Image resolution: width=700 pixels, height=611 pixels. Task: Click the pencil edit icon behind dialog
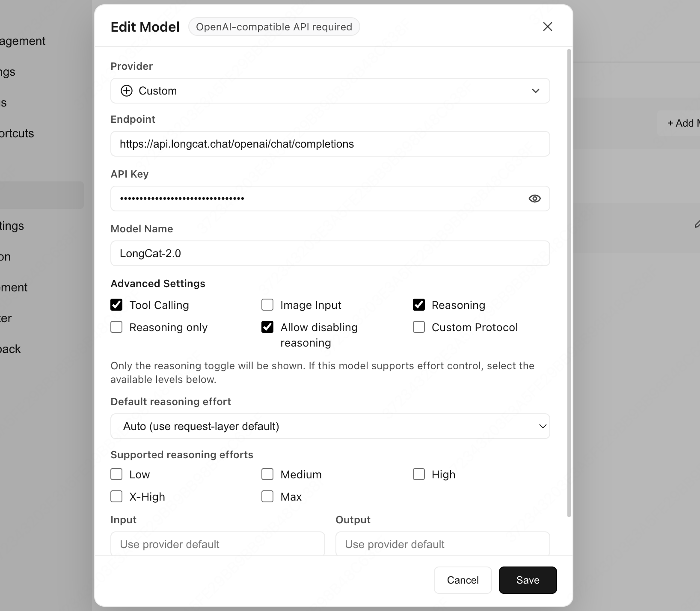click(x=697, y=224)
